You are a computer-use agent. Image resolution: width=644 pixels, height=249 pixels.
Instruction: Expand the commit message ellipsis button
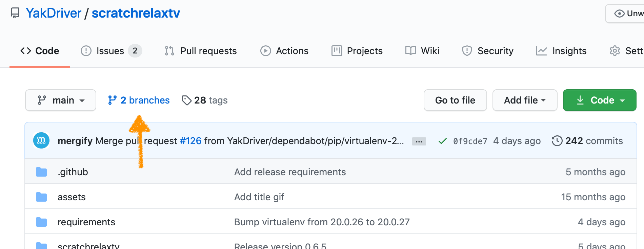coord(419,141)
